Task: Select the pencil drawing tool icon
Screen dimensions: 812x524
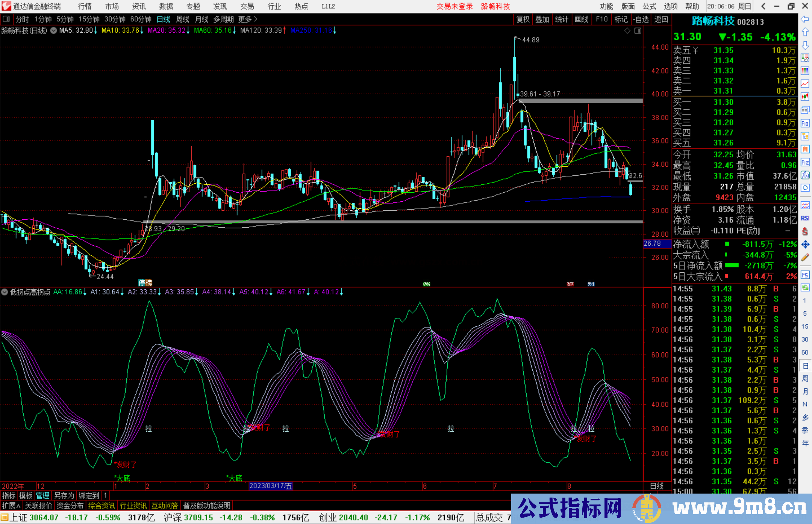Action: tap(805, 257)
